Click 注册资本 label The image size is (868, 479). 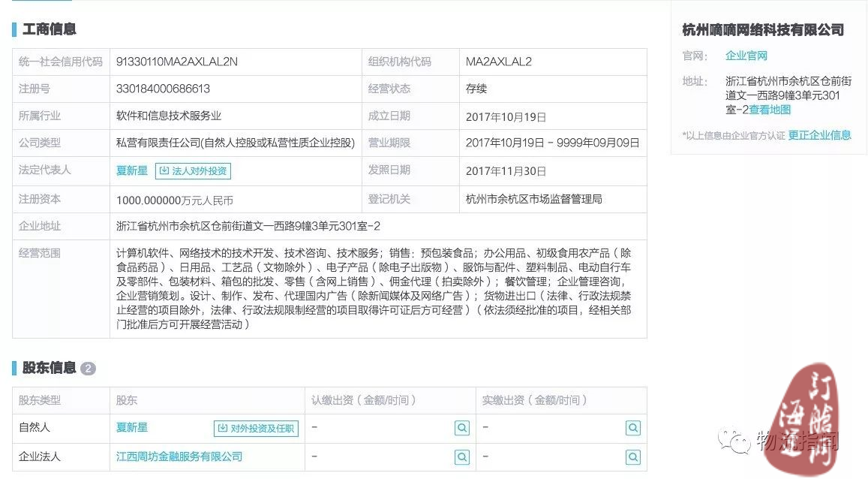[x=39, y=199]
